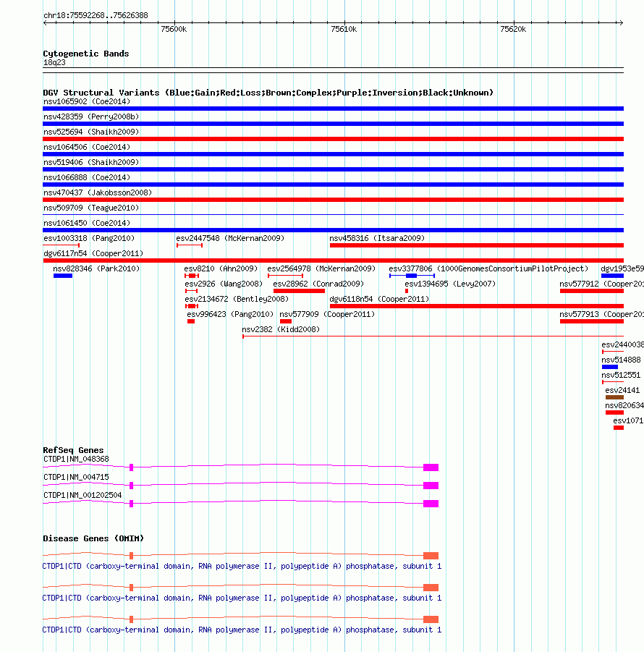Click the nsv577913 variant label
Screen dimensions: 644x652
pyautogui.click(x=601, y=314)
